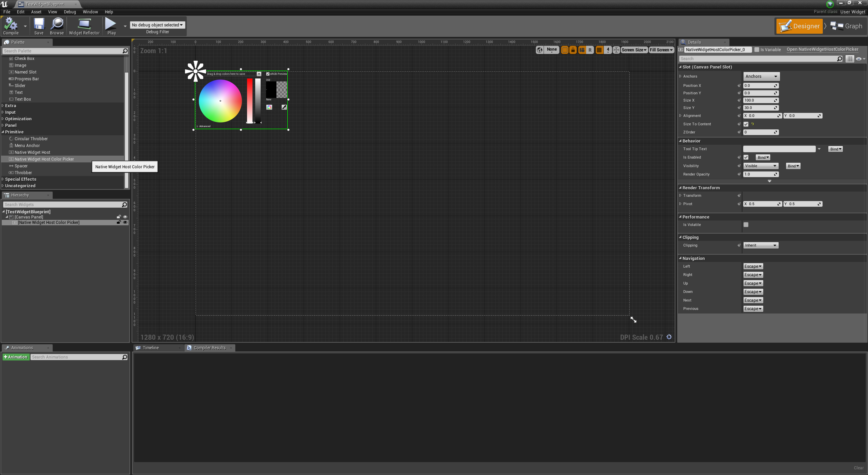The height and width of the screenshot is (475, 868).
Task: Expand the Special Effects palette category
Action: click(x=21, y=179)
